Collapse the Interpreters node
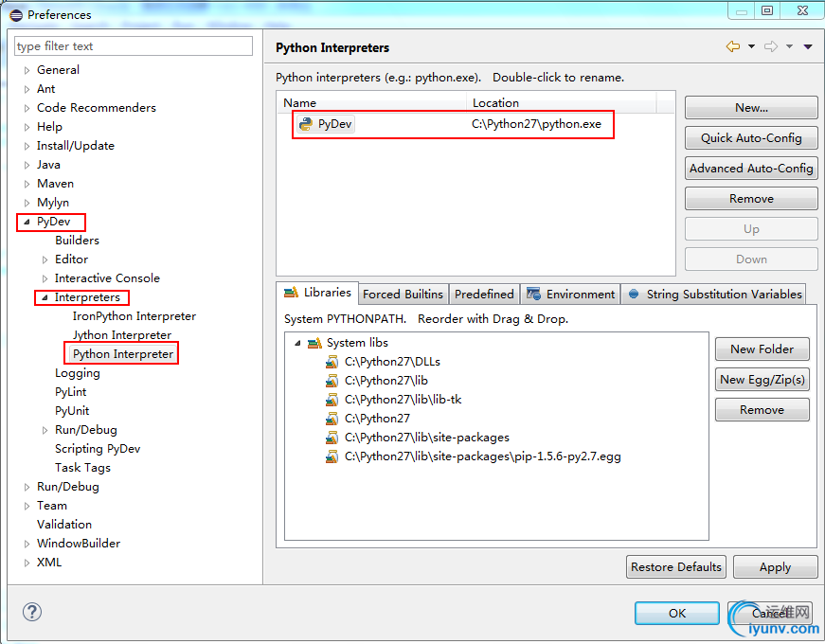Viewport: 825px width, 644px height. pyautogui.click(x=45, y=297)
